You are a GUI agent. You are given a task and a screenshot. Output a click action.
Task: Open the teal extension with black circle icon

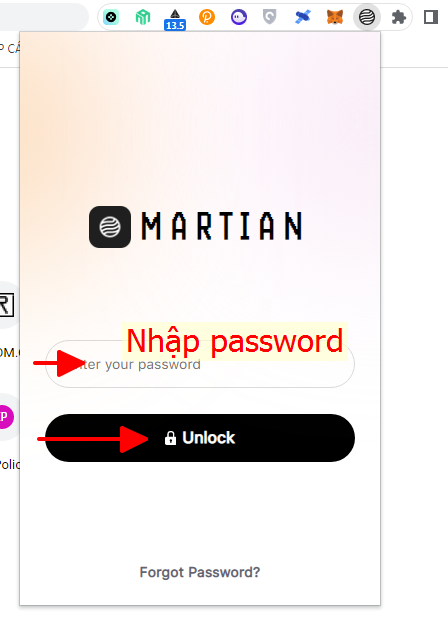pyautogui.click(x=111, y=17)
